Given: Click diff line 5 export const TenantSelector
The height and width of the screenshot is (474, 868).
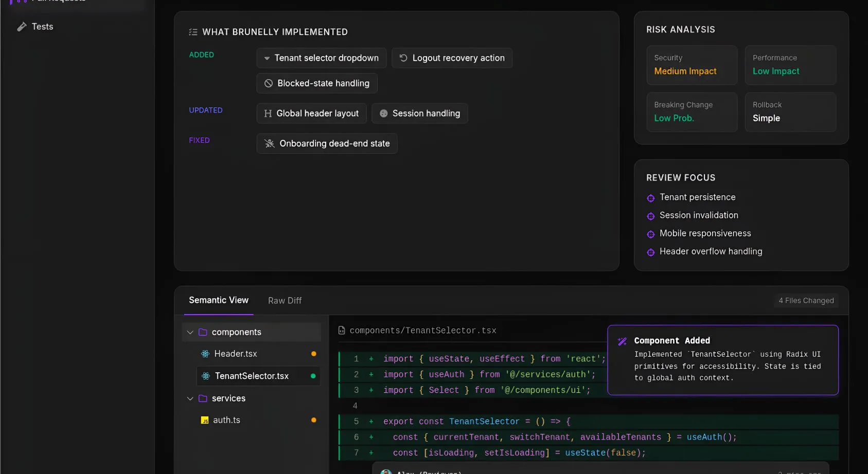Looking at the screenshot, I should [589, 422].
